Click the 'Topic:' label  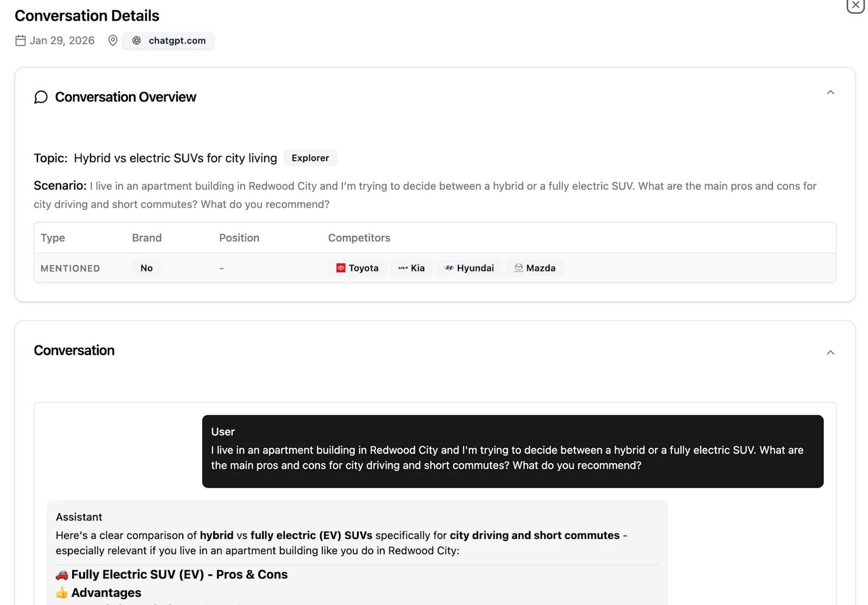tap(50, 158)
